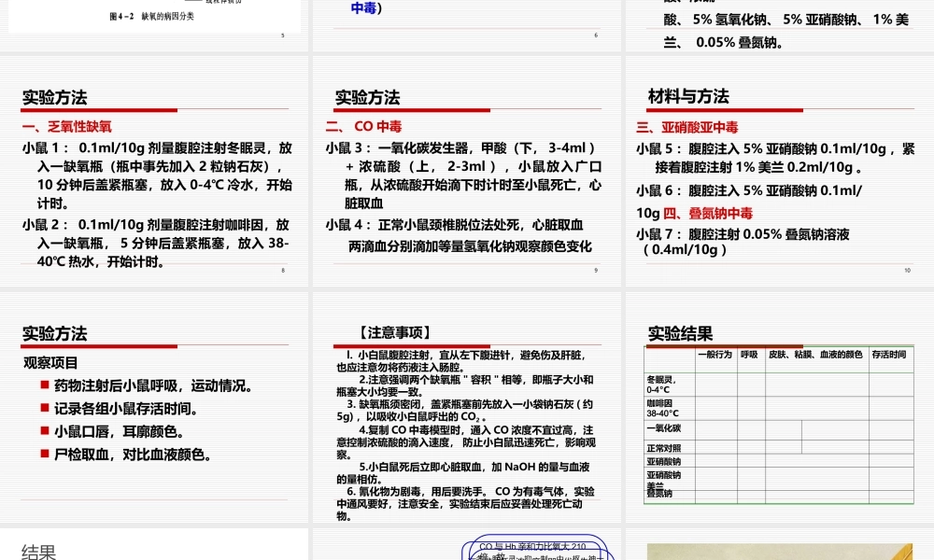Click the heading 二、CO 中毒

coord(363,127)
